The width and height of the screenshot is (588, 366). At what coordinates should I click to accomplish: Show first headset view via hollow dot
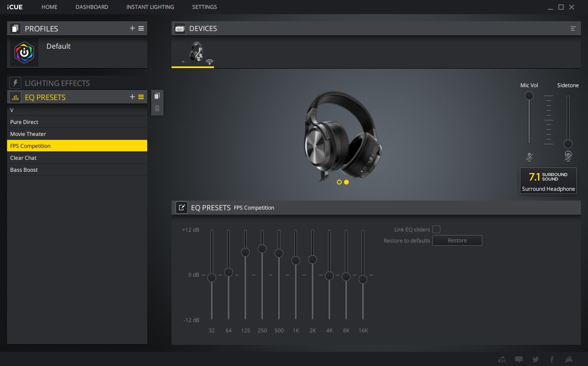coord(339,182)
